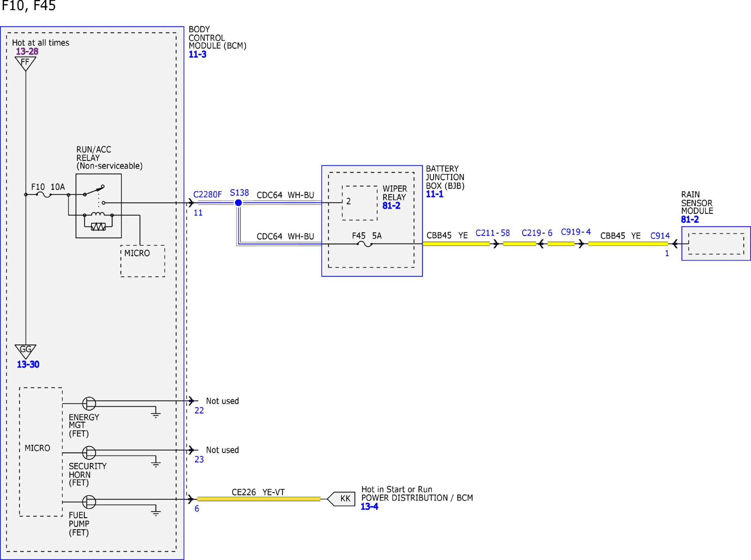The image size is (751, 560).
Task: Click the yellow CE226 YE-VT wire
Action: (259, 499)
